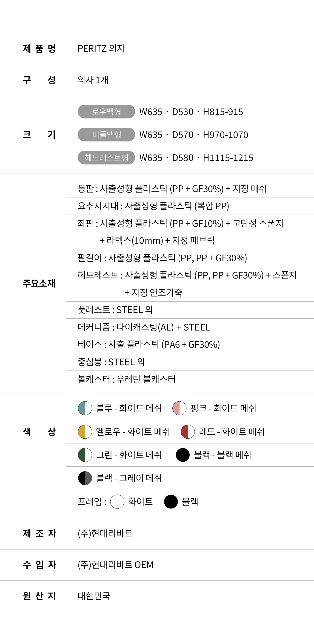The width and height of the screenshot is (314, 644).
Task: Click the 헤드레스트형 size badge
Action: [x=106, y=158]
